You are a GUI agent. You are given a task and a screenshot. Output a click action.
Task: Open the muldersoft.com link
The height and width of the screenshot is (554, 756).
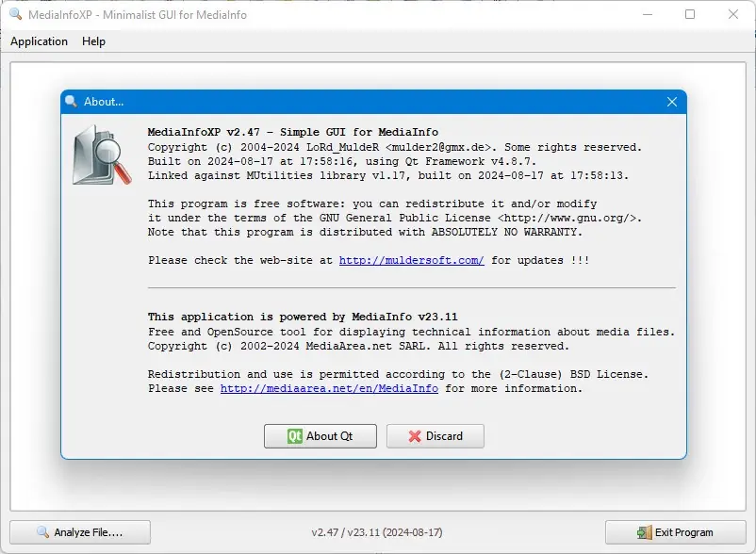click(411, 260)
